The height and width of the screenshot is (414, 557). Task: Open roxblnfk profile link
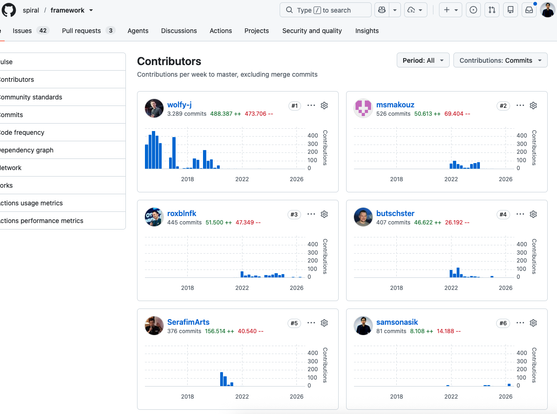click(x=182, y=213)
